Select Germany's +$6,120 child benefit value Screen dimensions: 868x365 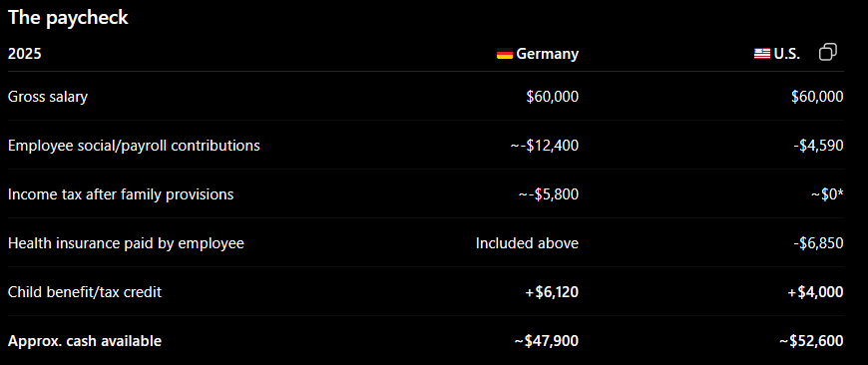[552, 292]
